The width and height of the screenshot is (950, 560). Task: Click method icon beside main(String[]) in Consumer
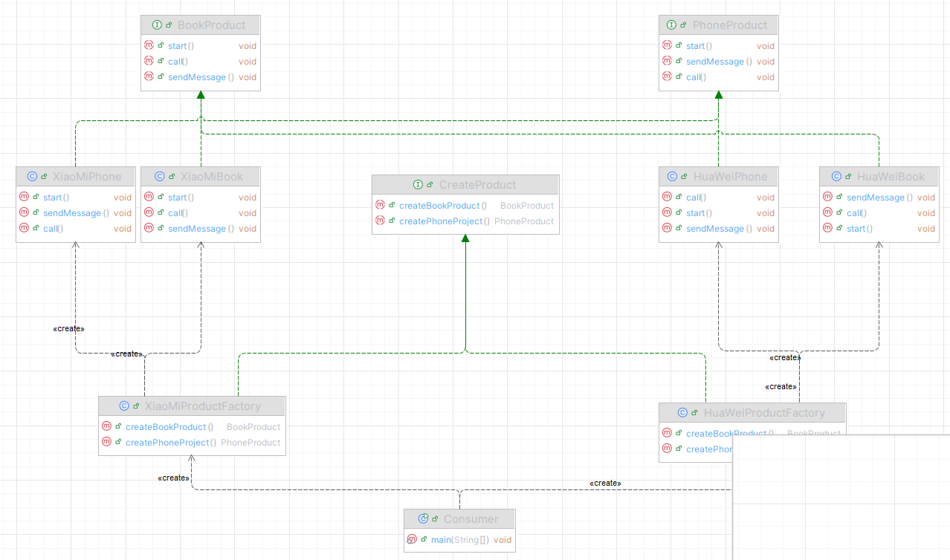tap(412, 539)
